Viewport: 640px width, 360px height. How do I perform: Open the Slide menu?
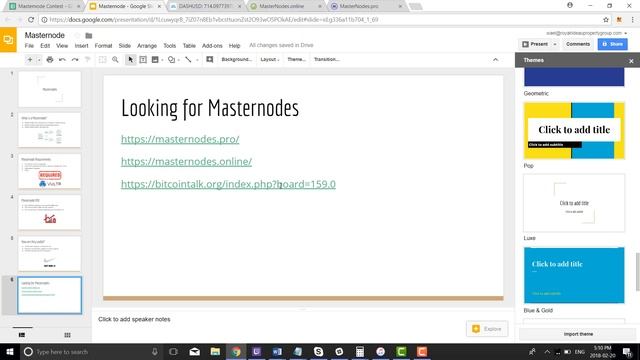(124, 46)
